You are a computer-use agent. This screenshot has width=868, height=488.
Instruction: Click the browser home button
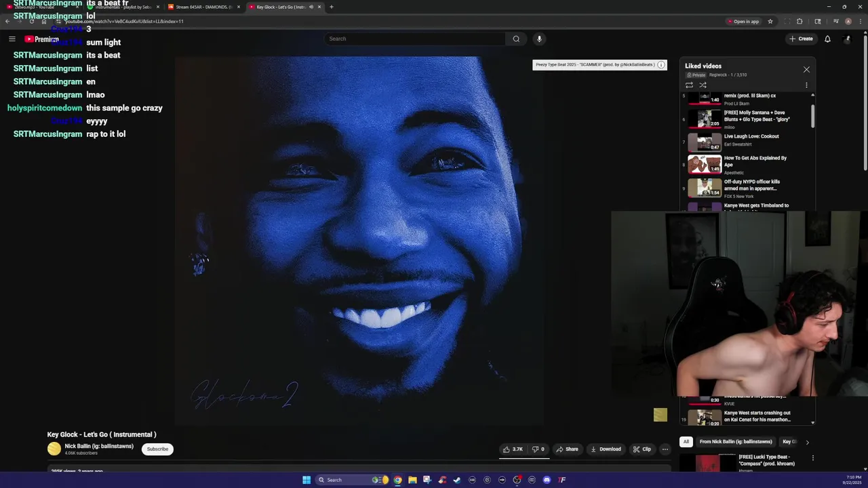click(x=44, y=21)
